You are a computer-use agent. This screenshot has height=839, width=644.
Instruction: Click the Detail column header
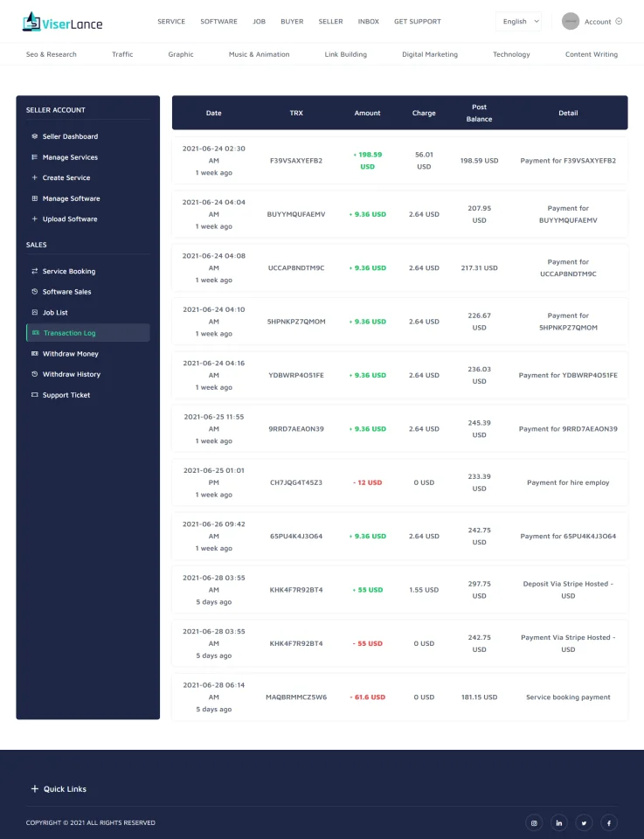click(x=568, y=113)
